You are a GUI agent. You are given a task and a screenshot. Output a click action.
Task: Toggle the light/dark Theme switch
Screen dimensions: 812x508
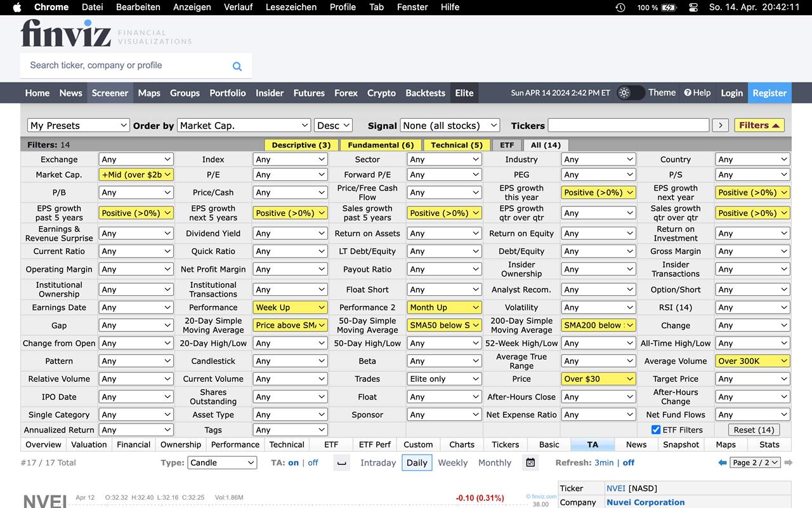click(631, 93)
